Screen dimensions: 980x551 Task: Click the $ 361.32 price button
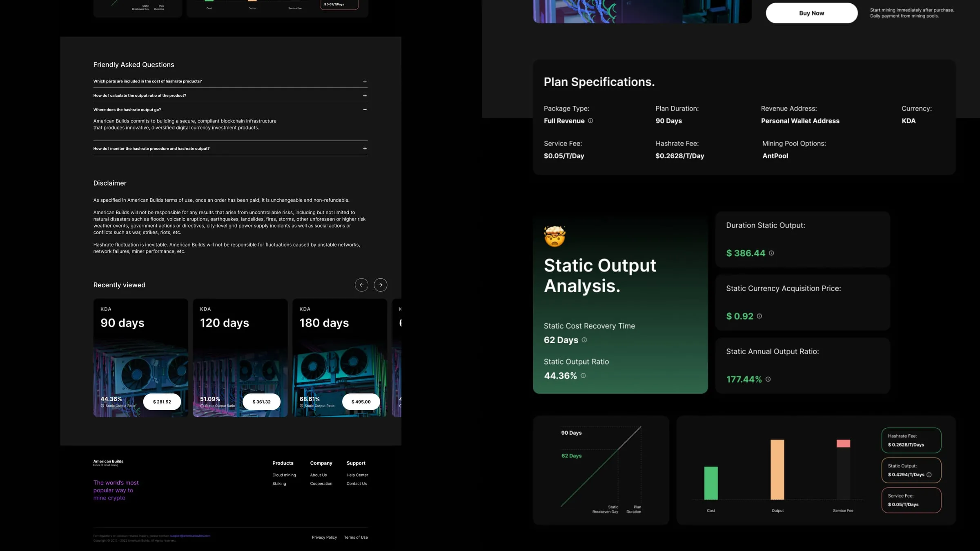[261, 402]
